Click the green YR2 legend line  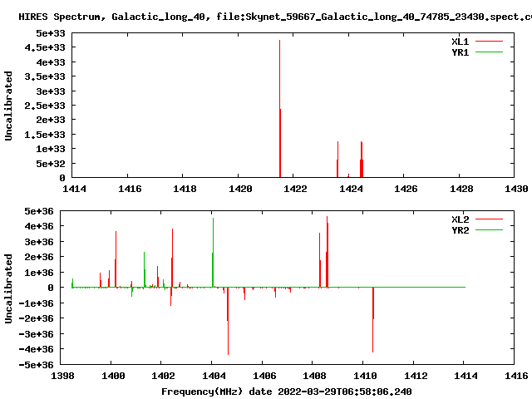[489, 230]
